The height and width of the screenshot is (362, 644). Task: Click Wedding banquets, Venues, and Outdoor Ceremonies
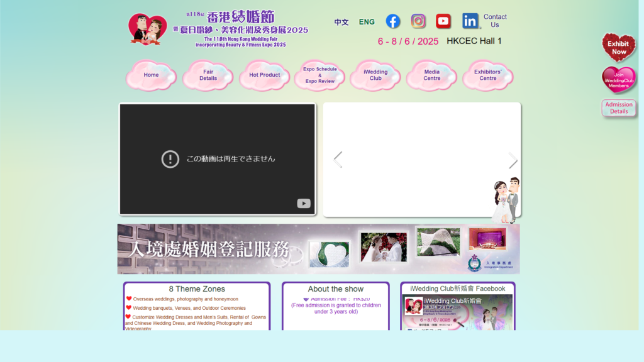[x=189, y=308]
